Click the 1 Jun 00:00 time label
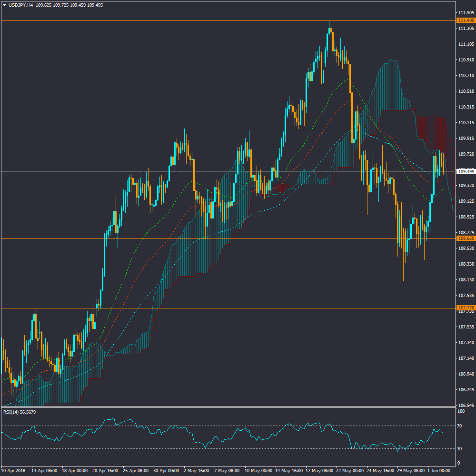This screenshot has width=476, height=476. tap(439, 470)
